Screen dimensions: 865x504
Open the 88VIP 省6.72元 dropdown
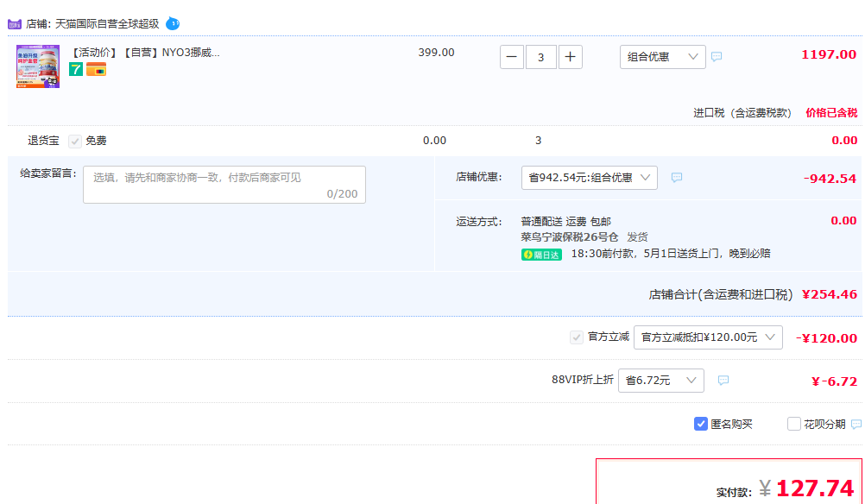pyautogui.click(x=661, y=381)
